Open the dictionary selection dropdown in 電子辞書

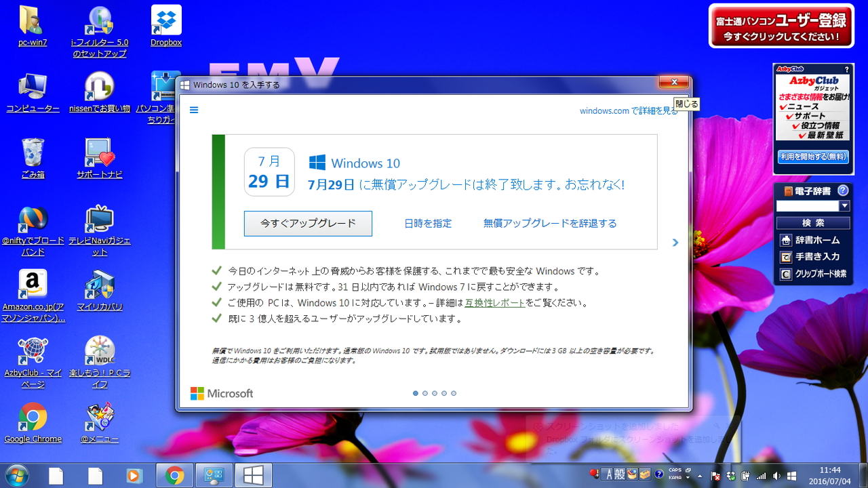pyautogui.click(x=844, y=205)
